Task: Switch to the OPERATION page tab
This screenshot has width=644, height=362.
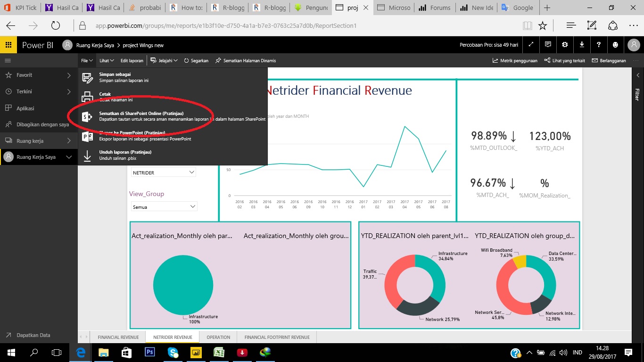Action: coord(218,337)
